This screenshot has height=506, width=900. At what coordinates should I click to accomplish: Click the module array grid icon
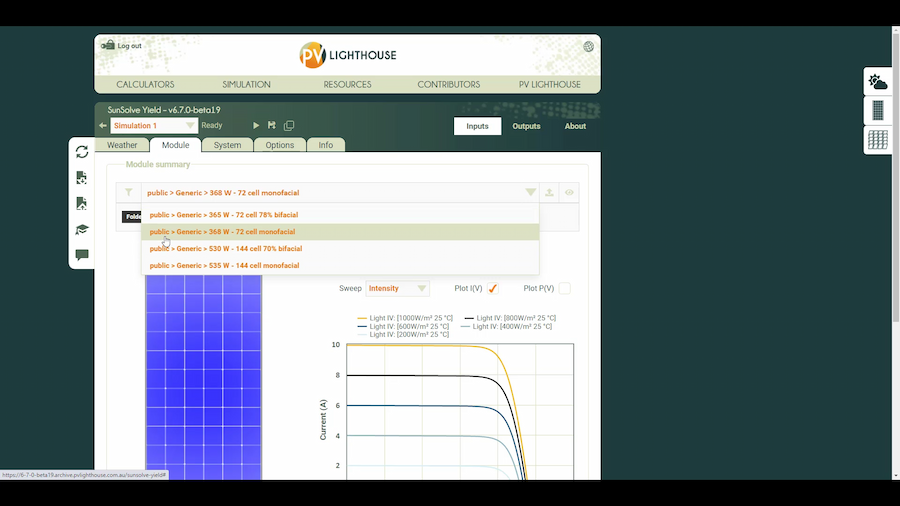coord(878,139)
